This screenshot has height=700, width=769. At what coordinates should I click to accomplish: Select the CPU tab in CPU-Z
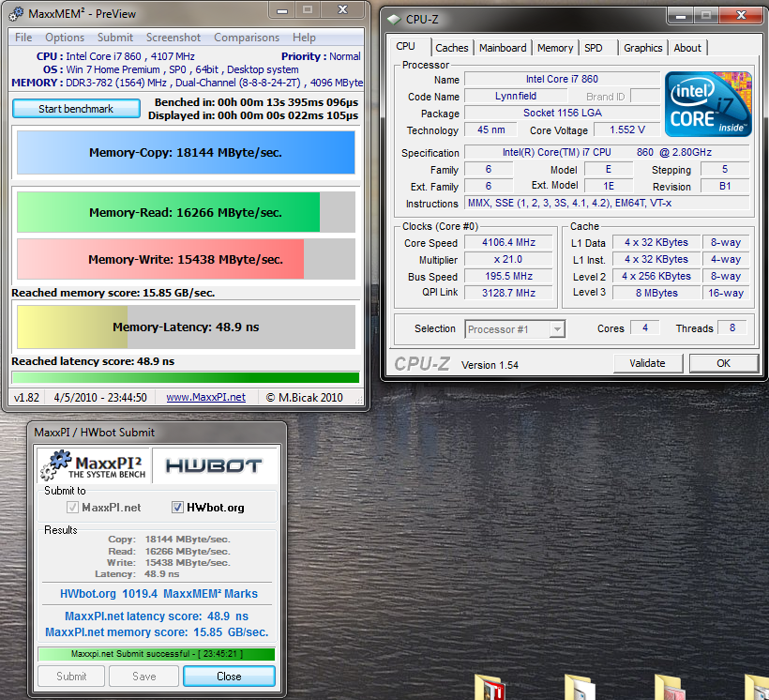tap(405, 46)
